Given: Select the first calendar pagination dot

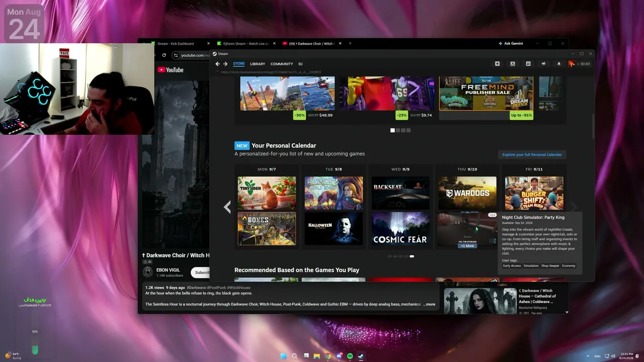Looking at the screenshot, I should [389, 256].
